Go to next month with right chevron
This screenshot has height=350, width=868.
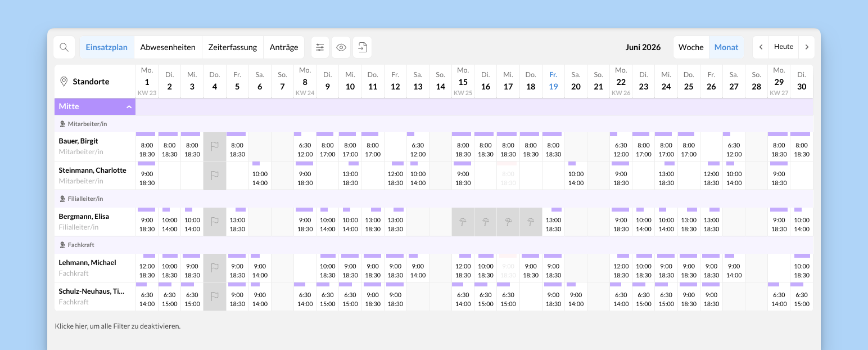point(807,47)
